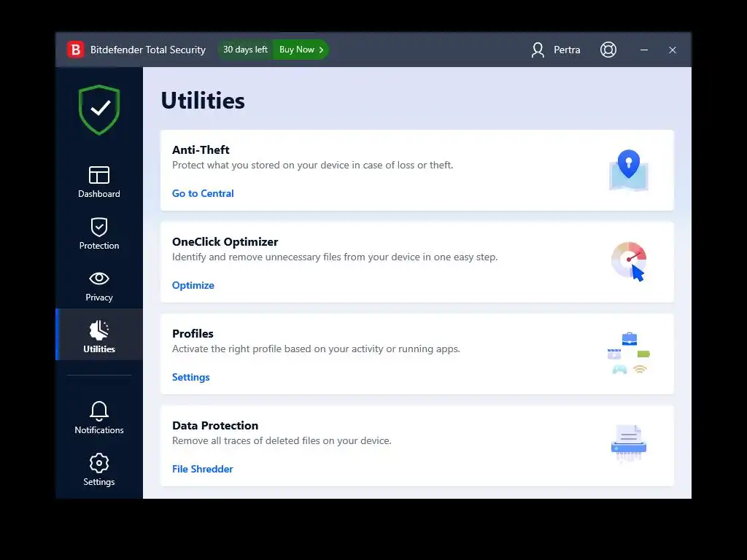This screenshot has height=560, width=747.
Task: Click the Bitdefender Total Security title text
Action: [147, 50]
